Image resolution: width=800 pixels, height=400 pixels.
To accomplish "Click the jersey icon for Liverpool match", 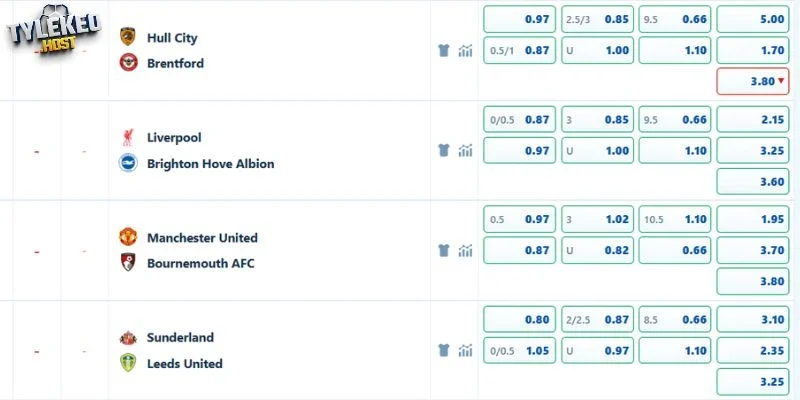I will 444,151.
